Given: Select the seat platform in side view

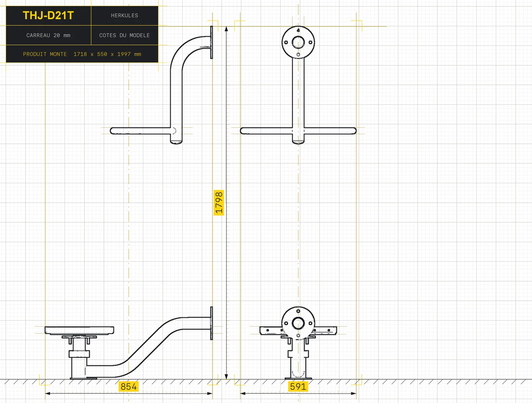Looking at the screenshot, I should [79, 331].
